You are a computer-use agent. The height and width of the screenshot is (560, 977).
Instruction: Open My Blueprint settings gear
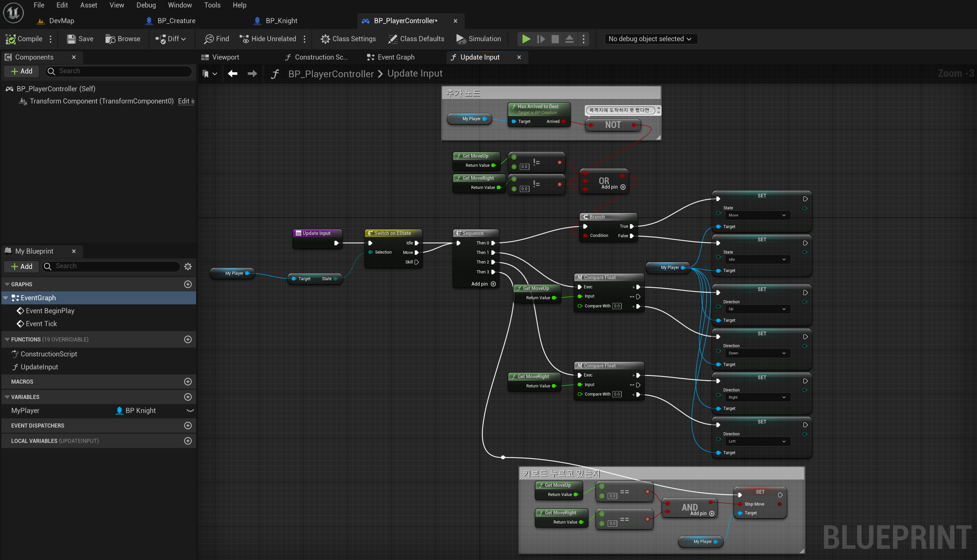tap(188, 267)
